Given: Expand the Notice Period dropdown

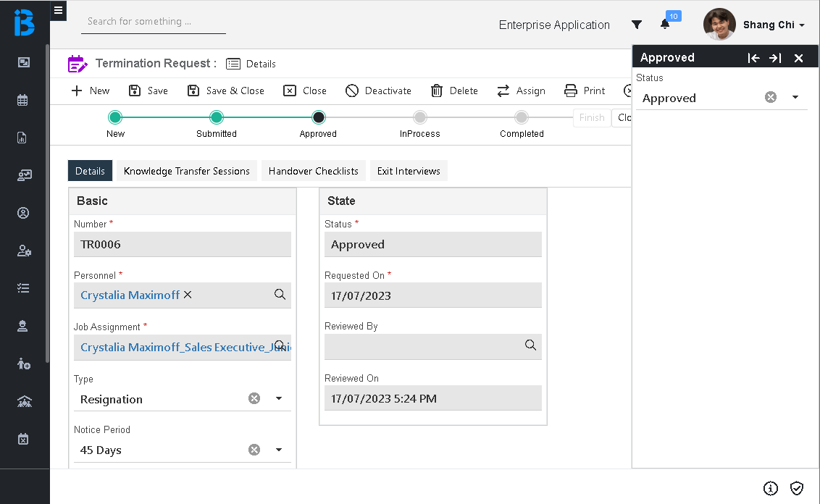Looking at the screenshot, I should coord(279,450).
